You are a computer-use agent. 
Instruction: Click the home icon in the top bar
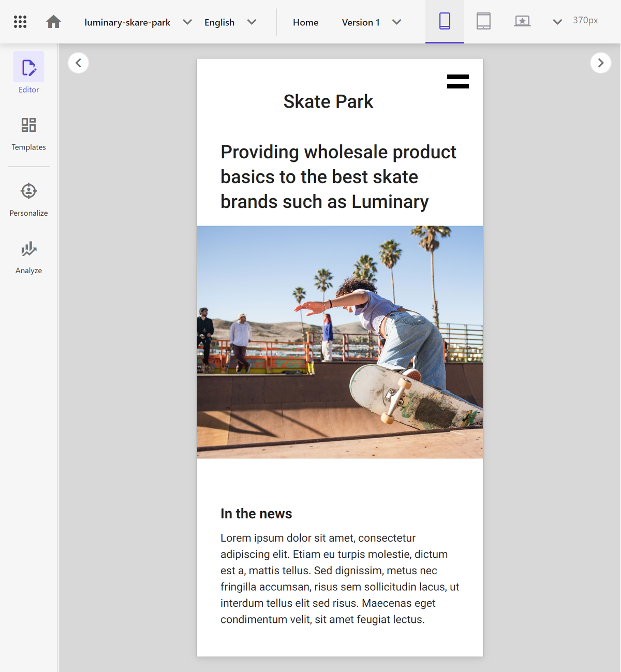(x=53, y=22)
